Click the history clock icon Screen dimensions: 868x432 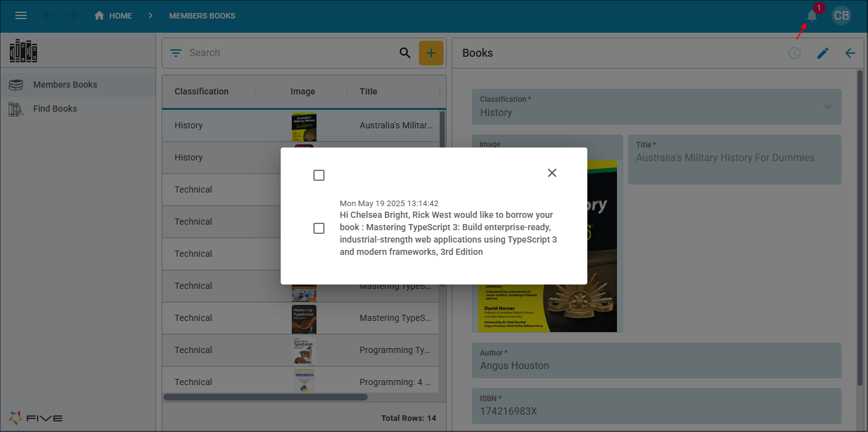click(795, 53)
